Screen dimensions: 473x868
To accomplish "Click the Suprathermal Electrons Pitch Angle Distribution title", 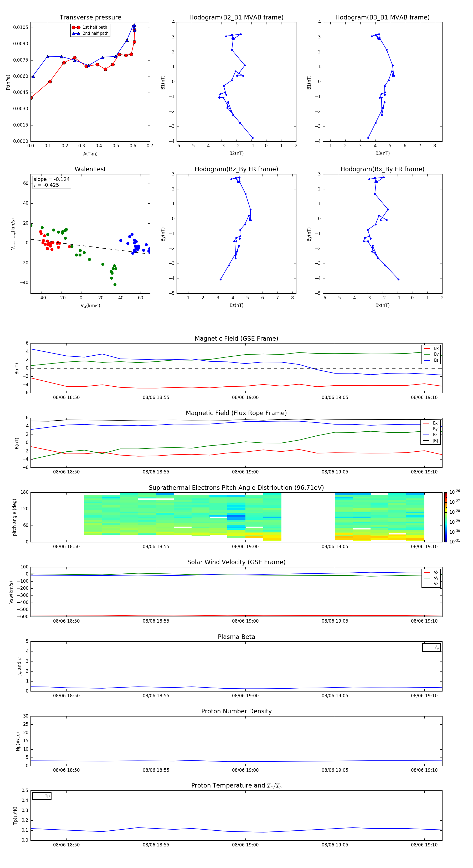I will pos(236,488).
